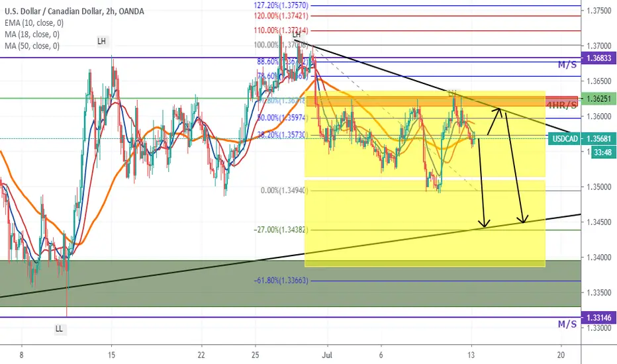Click the USDCAD 1.35681 current price tag

click(x=582, y=139)
